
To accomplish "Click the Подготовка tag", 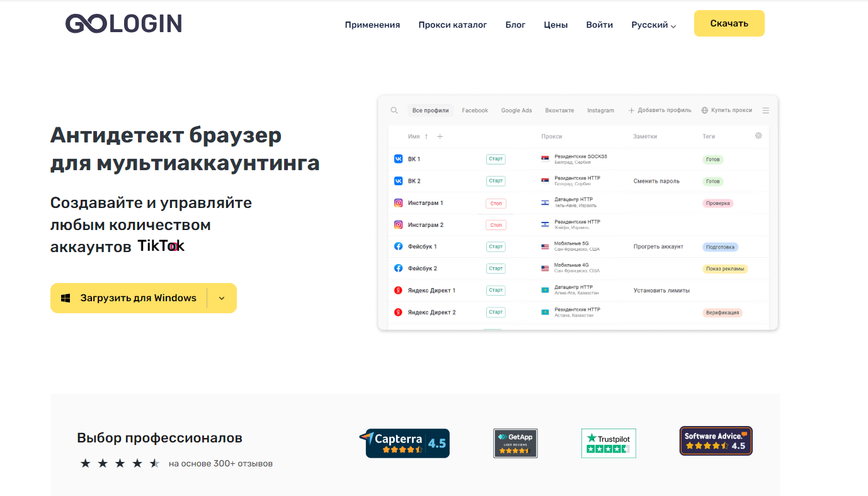I will (720, 247).
